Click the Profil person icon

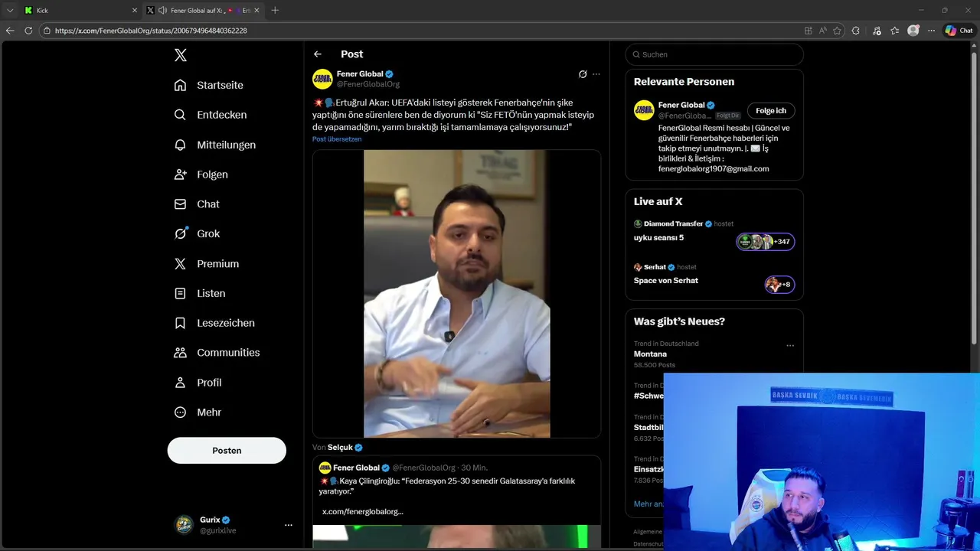coord(180,383)
